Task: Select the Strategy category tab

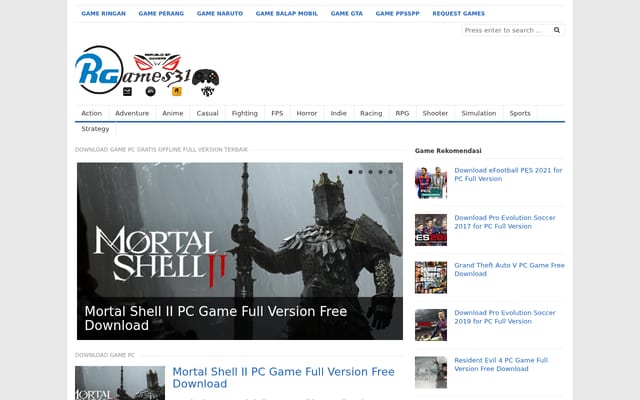Action: click(x=95, y=129)
